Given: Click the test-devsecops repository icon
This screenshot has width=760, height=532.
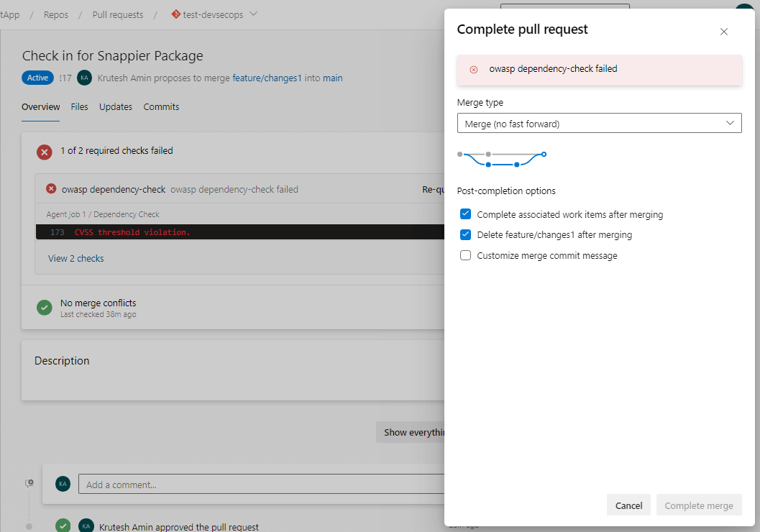Looking at the screenshot, I should [175, 14].
